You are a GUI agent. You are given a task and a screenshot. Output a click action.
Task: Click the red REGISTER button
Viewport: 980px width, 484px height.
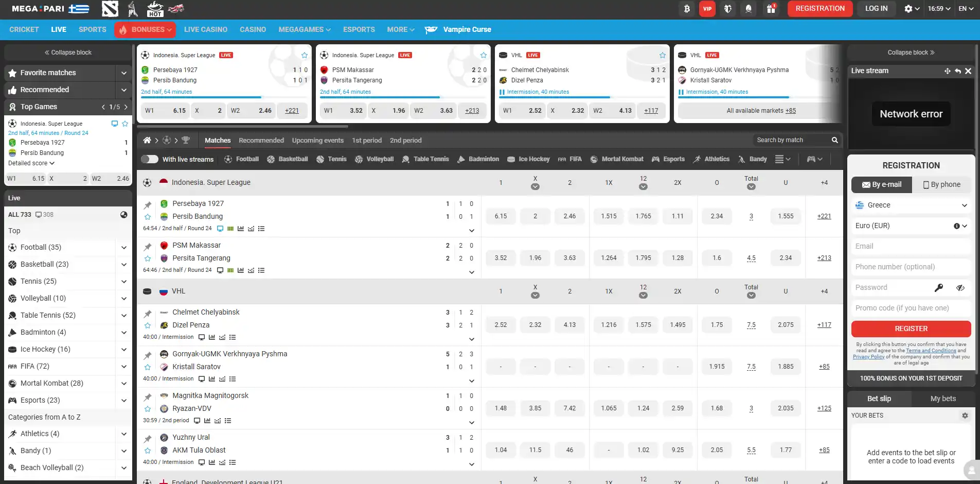click(x=911, y=329)
